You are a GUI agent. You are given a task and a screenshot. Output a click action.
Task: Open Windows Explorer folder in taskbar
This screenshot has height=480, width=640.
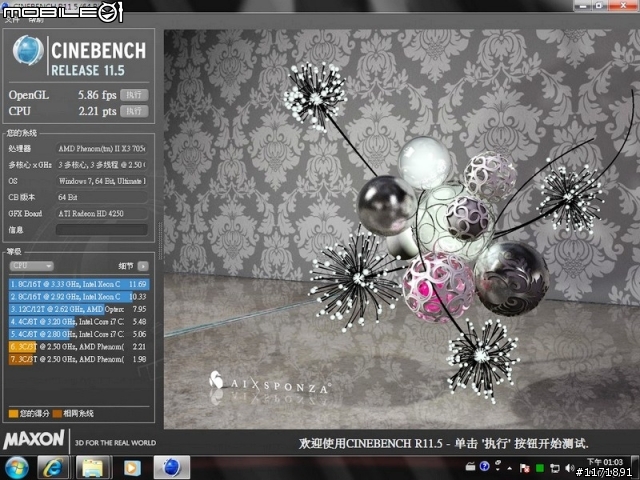tap(93, 468)
